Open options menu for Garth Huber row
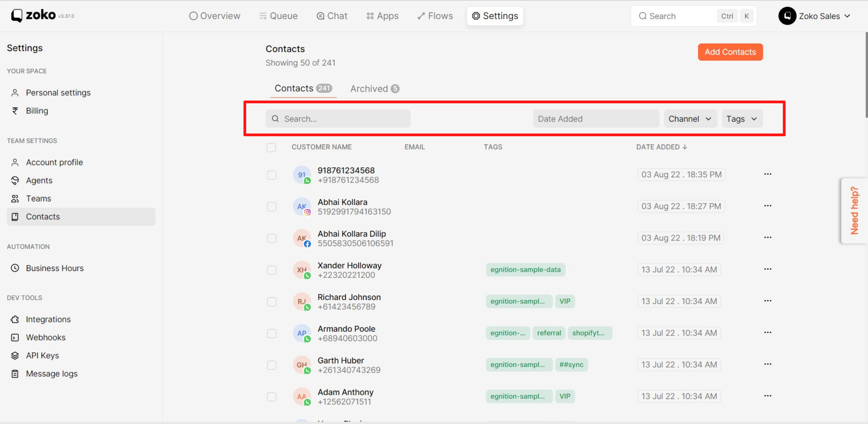 point(768,364)
